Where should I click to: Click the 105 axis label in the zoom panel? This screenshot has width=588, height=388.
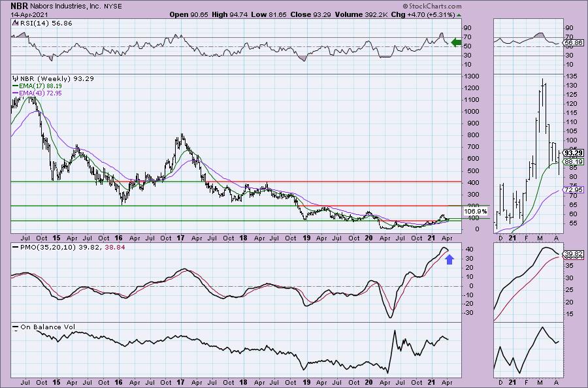571,131
